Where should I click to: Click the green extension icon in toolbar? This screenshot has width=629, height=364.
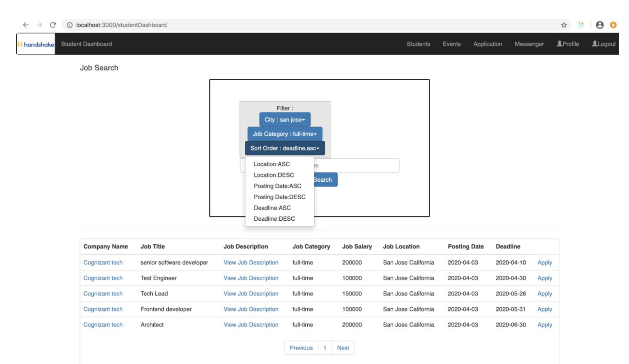tap(581, 25)
